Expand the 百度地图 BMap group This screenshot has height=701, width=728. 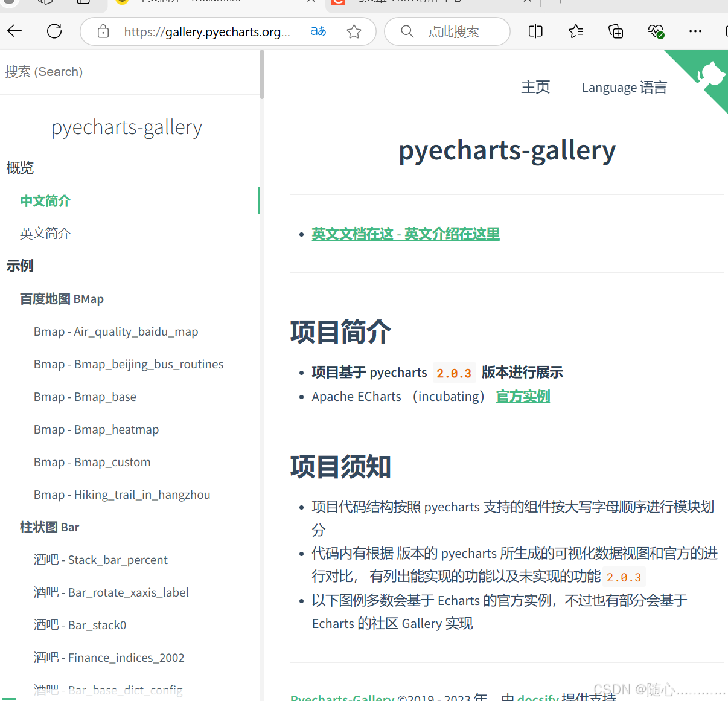tap(62, 299)
